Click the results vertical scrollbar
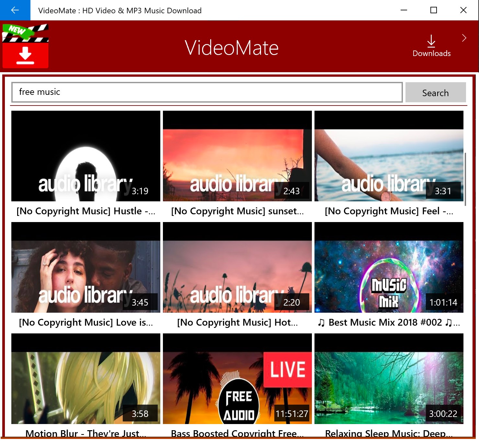 (465, 179)
